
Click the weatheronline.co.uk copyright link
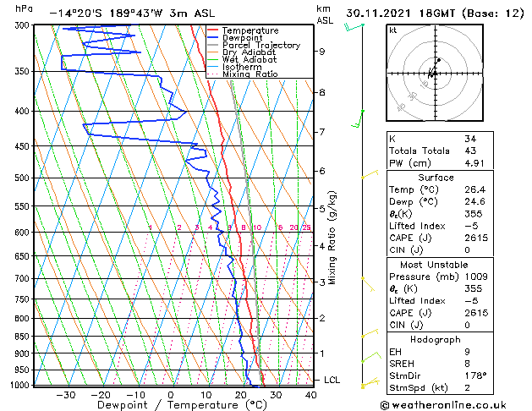443,405
